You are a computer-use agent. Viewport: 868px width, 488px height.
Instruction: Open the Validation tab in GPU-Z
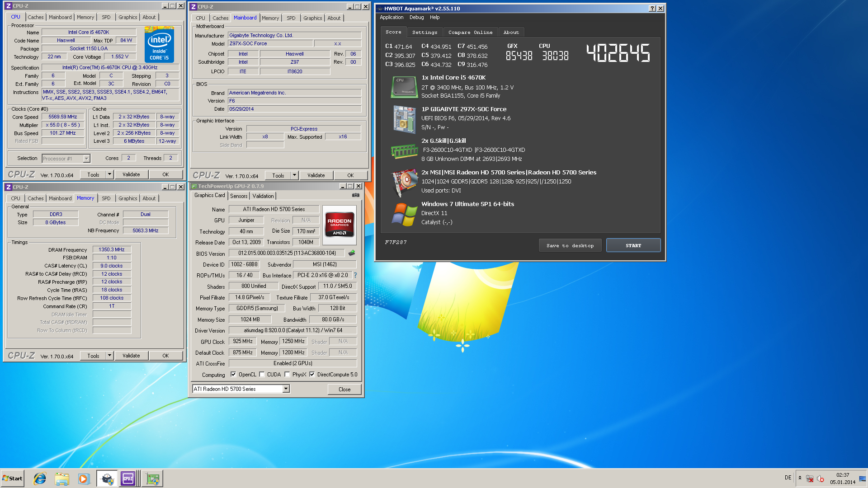point(263,196)
